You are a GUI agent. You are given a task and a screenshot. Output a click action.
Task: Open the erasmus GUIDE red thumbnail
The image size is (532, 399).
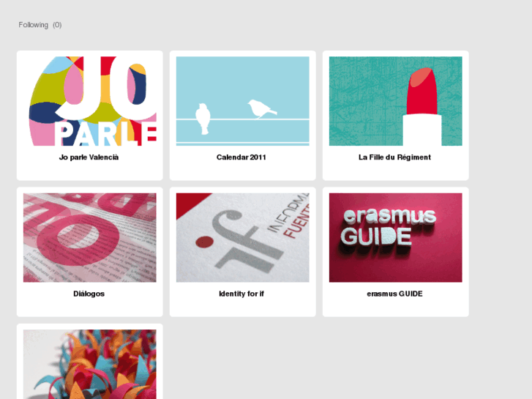coord(396,238)
